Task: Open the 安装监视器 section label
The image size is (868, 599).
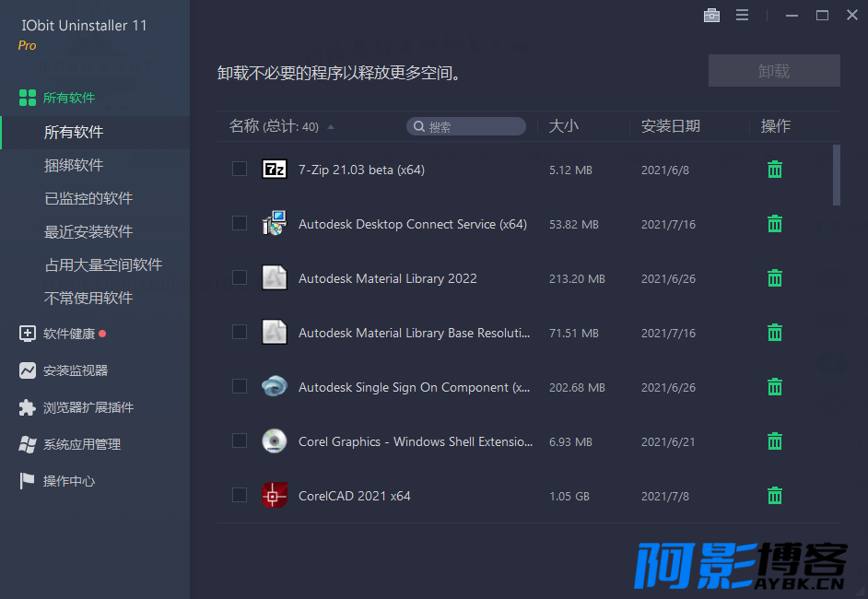Action: pyautogui.click(x=76, y=370)
